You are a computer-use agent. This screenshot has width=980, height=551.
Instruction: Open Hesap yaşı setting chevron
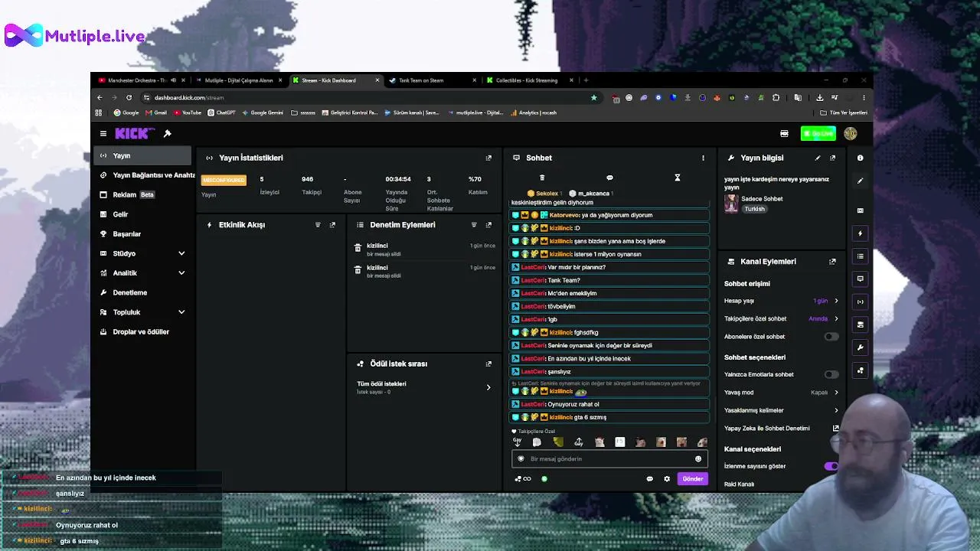coord(836,302)
